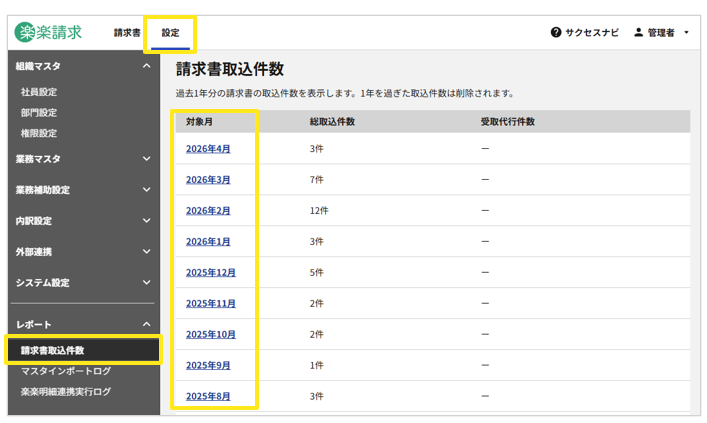Click the 外部連携 section heading
This screenshot has height=423, width=707.
point(33,252)
